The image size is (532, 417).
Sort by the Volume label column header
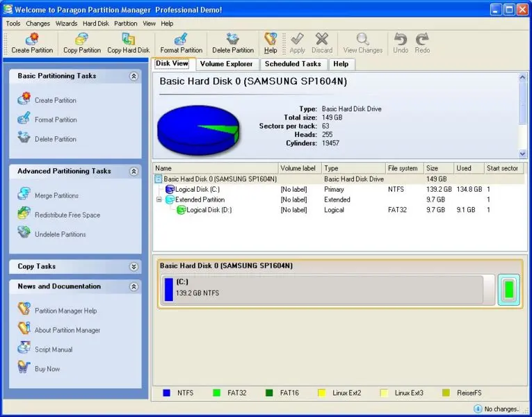tap(300, 168)
